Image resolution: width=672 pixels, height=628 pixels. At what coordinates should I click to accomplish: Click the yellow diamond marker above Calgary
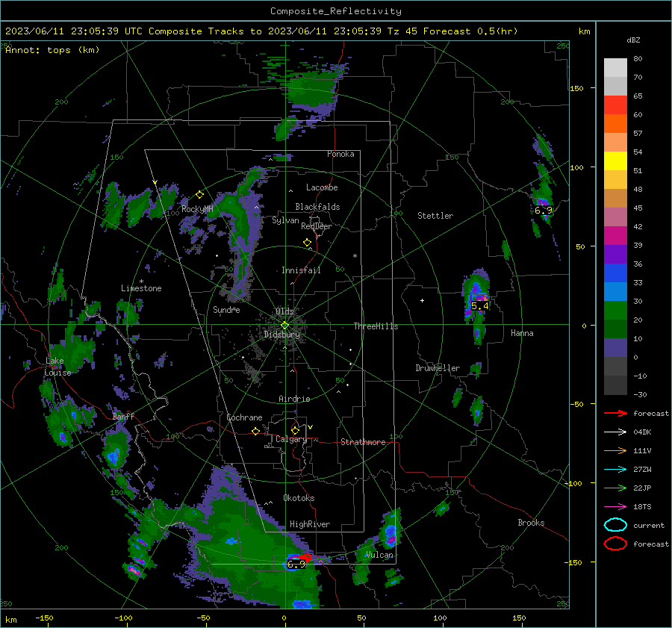click(295, 430)
